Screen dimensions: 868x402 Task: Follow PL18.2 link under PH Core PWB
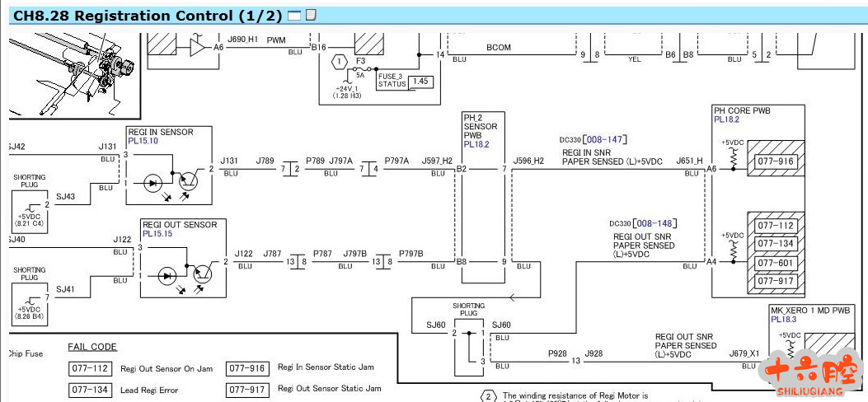pyautogui.click(x=726, y=119)
